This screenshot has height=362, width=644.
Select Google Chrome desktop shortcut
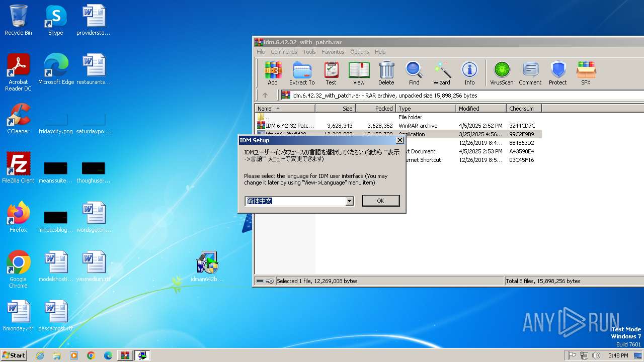[18, 269]
